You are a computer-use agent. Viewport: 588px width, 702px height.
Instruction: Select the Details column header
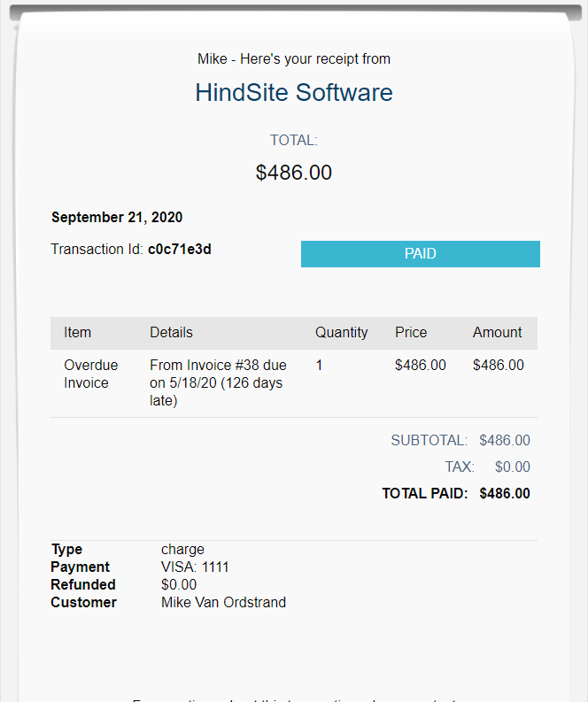click(x=171, y=333)
